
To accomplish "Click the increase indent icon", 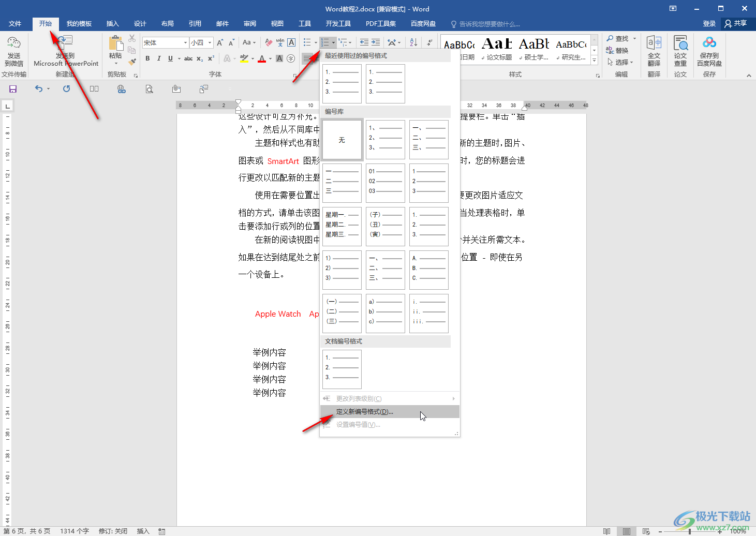I will point(376,42).
